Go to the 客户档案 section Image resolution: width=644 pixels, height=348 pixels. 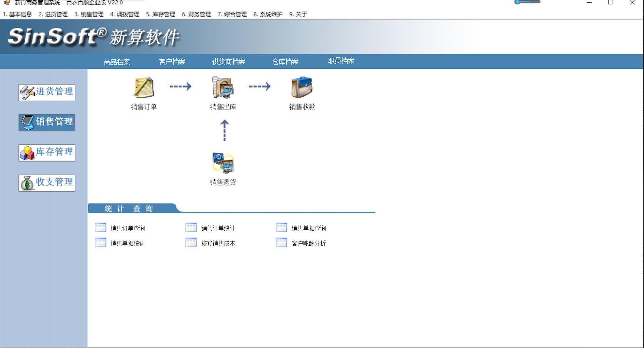pyautogui.click(x=172, y=61)
